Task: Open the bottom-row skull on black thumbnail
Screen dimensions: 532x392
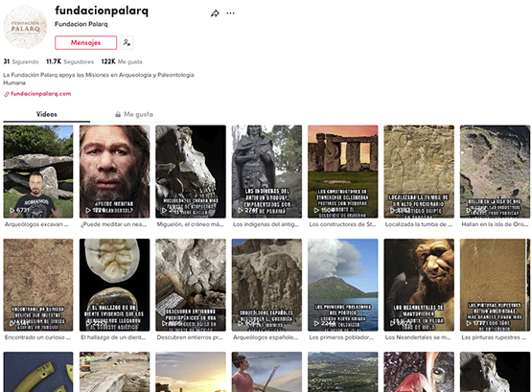Action: click(x=495, y=372)
